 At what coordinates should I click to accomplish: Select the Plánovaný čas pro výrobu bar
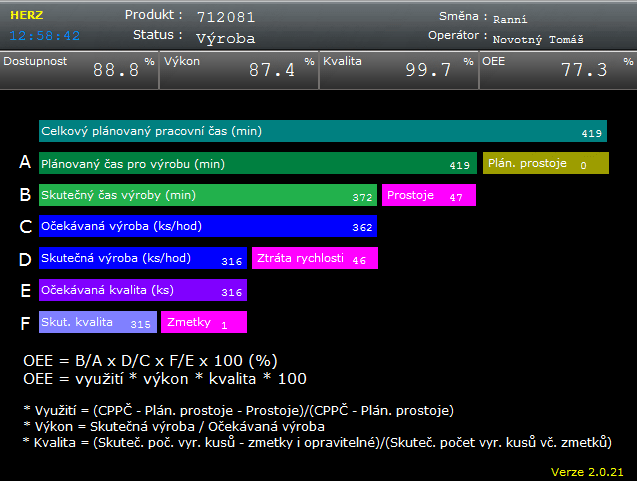(257, 164)
